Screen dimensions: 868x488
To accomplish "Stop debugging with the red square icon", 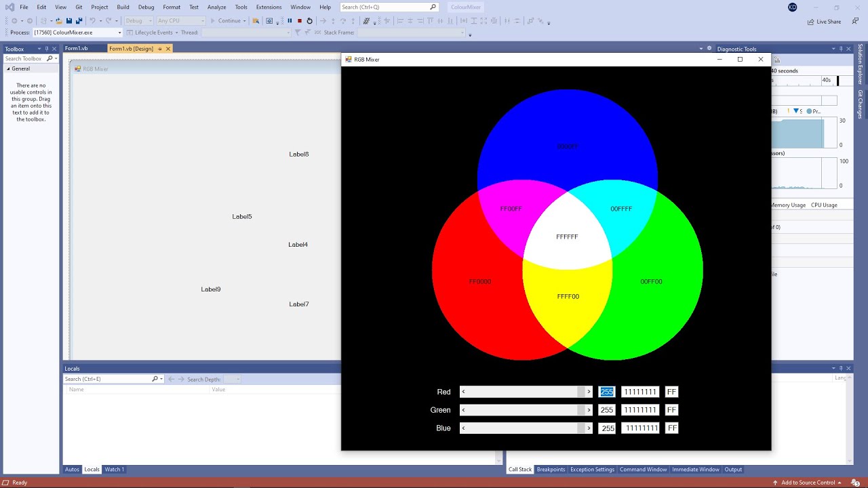I will click(x=300, y=21).
